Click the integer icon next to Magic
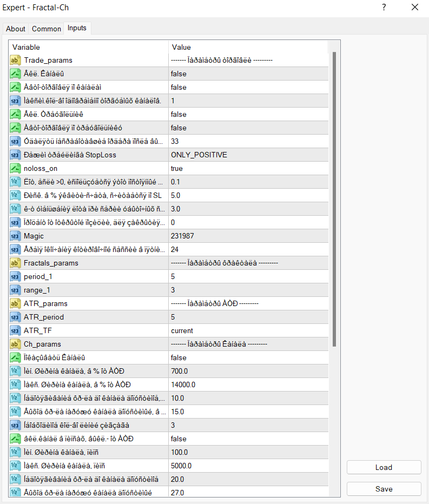The image size is (429, 504). [15, 236]
